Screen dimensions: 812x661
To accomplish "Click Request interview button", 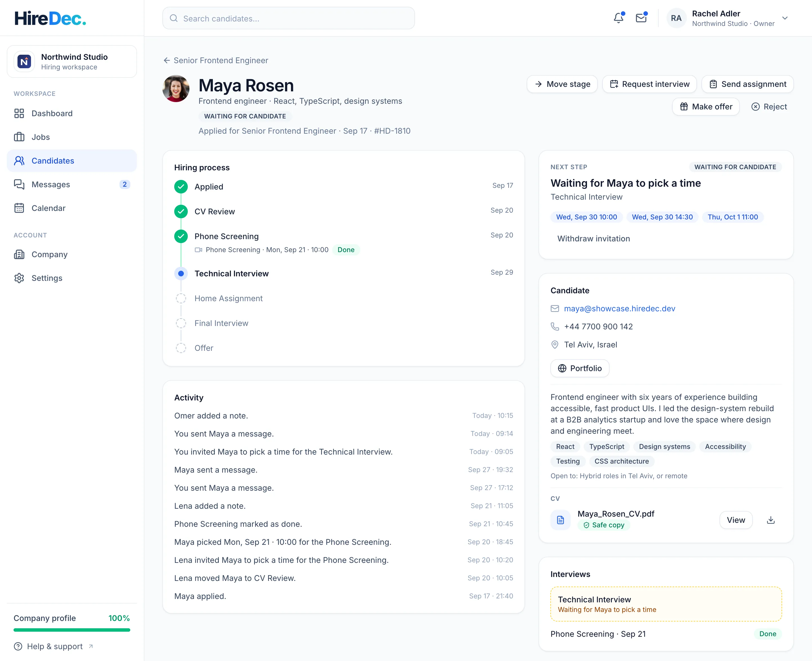I will point(649,84).
